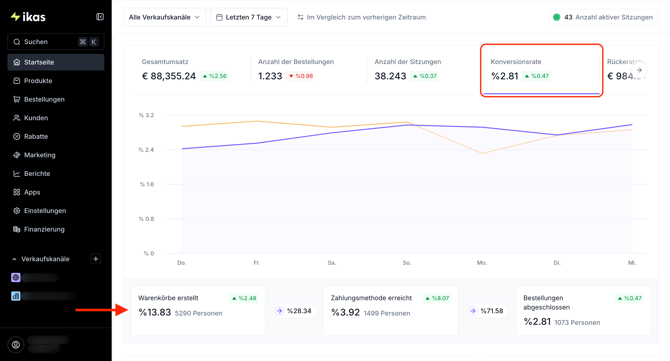Click the ikas logo

[x=28, y=17]
